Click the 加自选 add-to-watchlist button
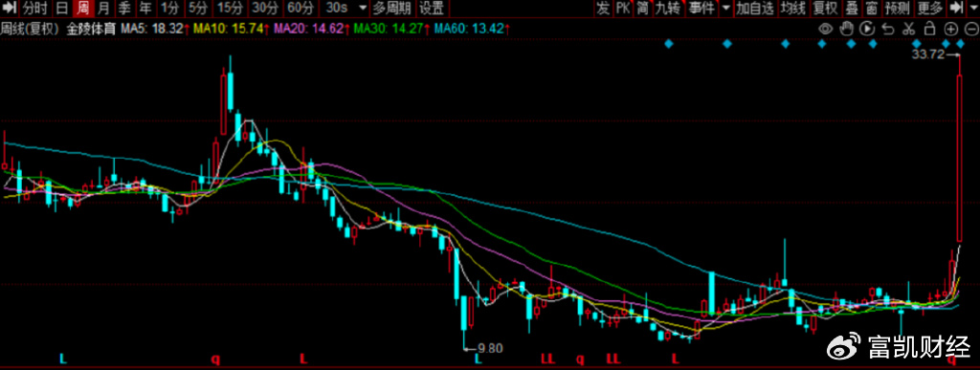980x370 pixels. click(754, 8)
